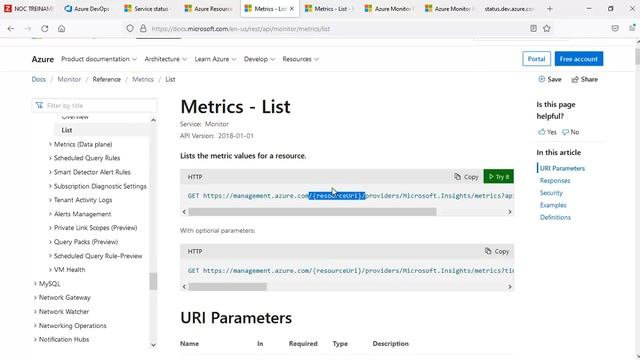This screenshot has width=640, height=360.
Task: Open browser home page icon
Action: (x=61, y=29)
